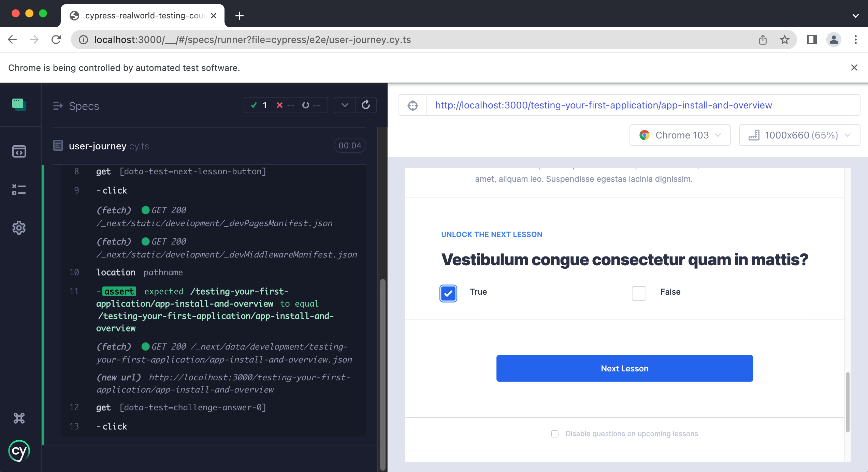
Task: Select the cypress-realworld-testing browser tab
Action: coord(143,16)
